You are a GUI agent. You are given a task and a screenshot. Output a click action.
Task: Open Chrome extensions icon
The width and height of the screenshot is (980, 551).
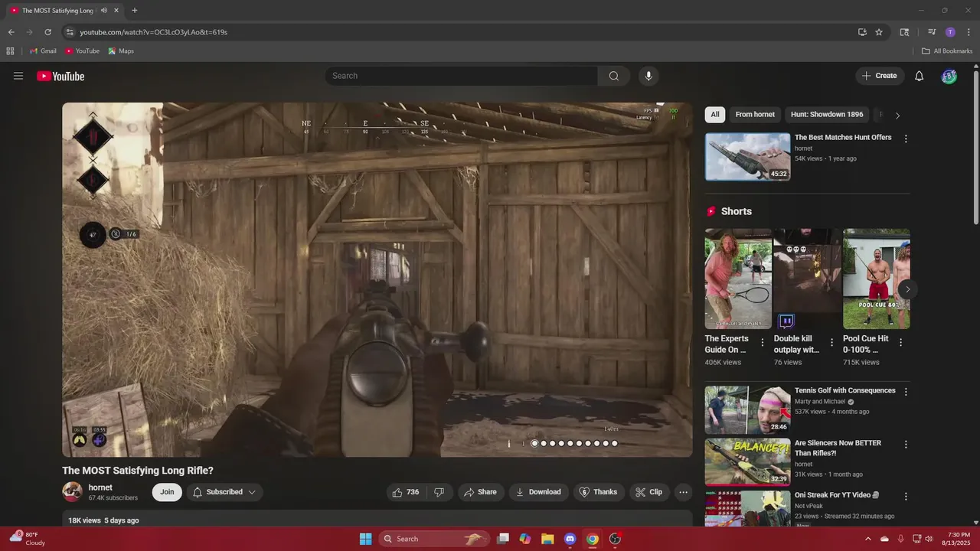904,32
